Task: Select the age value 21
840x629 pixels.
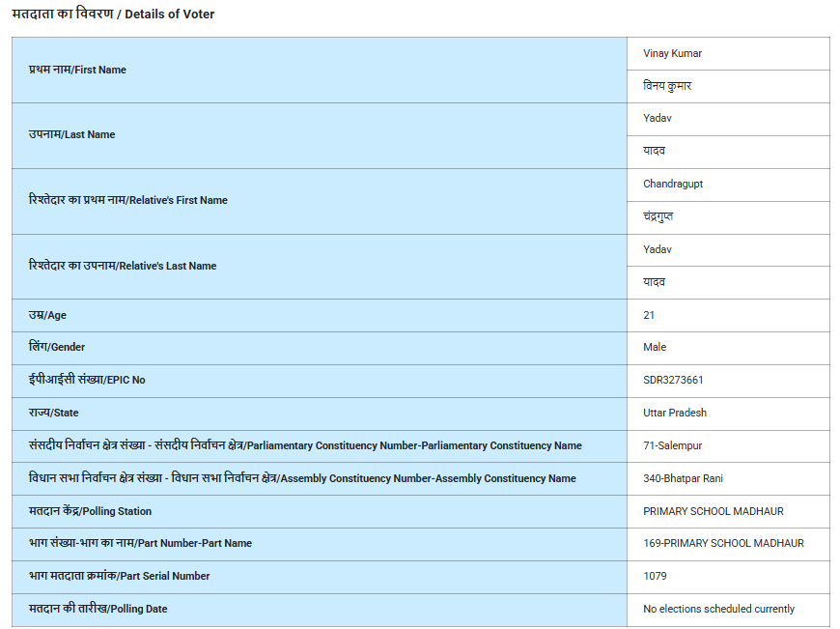Action: coord(649,315)
